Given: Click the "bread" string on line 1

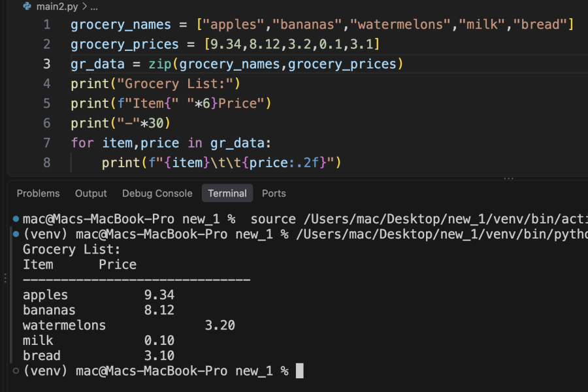Looking at the screenshot, I should coord(540,25).
